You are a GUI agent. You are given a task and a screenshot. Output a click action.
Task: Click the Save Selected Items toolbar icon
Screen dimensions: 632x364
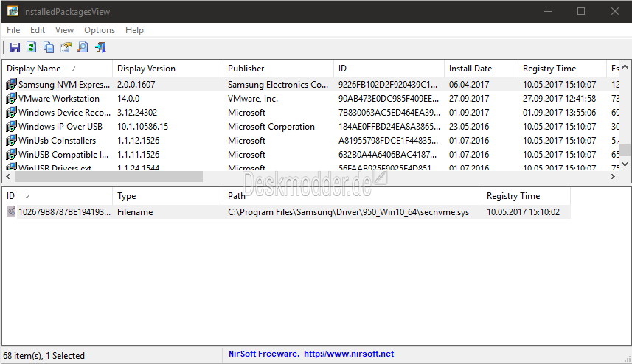(15, 47)
